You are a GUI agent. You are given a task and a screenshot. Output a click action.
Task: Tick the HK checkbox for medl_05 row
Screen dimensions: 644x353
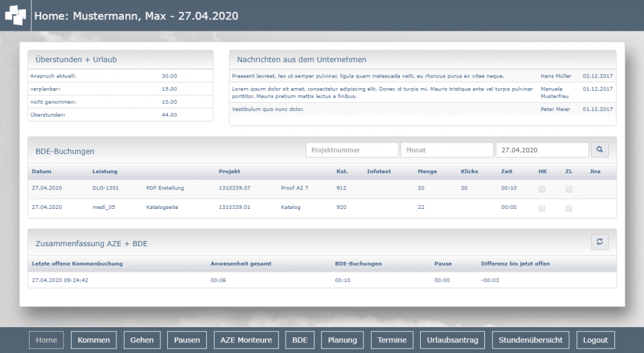[x=541, y=208]
